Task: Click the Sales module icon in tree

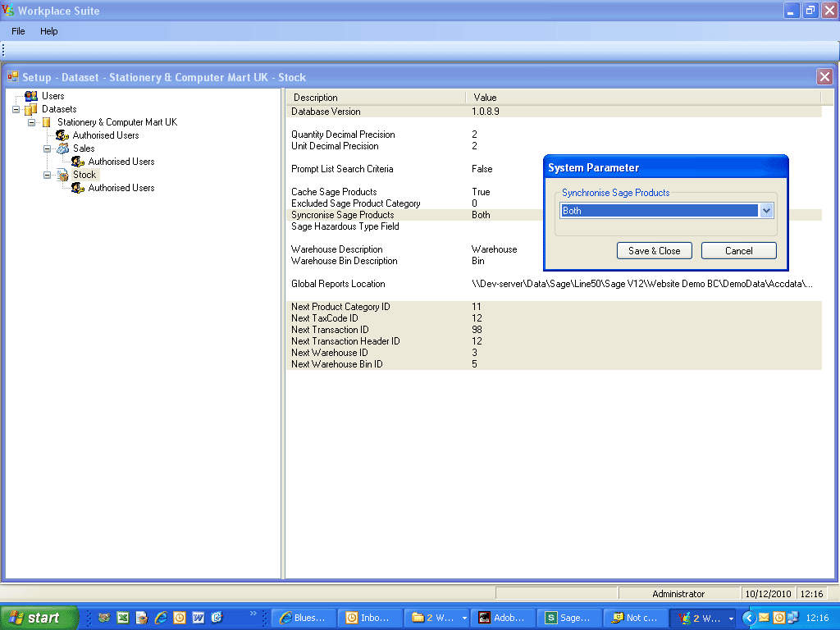Action: pos(62,148)
